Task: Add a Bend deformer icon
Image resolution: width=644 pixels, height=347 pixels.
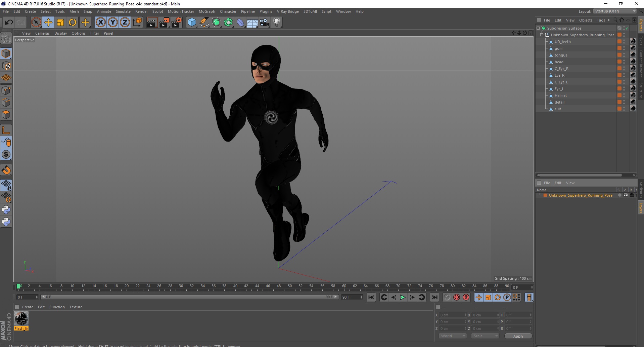Action: click(x=240, y=23)
